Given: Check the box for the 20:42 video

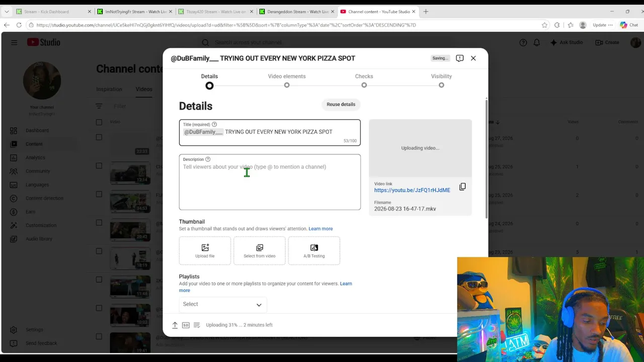Looking at the screenshot, I should (99, 223).
